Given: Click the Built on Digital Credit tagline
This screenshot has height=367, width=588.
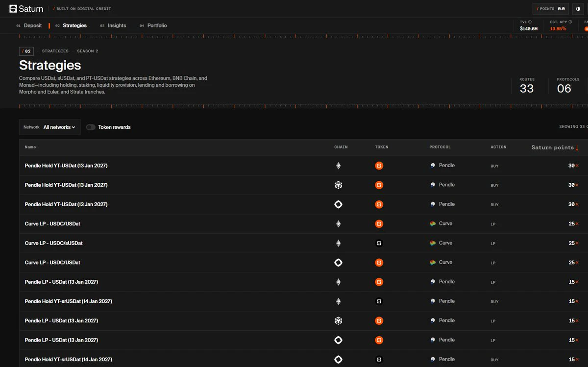Looking at the screenshot, I should pyautogui.click(x=84, y=9).
